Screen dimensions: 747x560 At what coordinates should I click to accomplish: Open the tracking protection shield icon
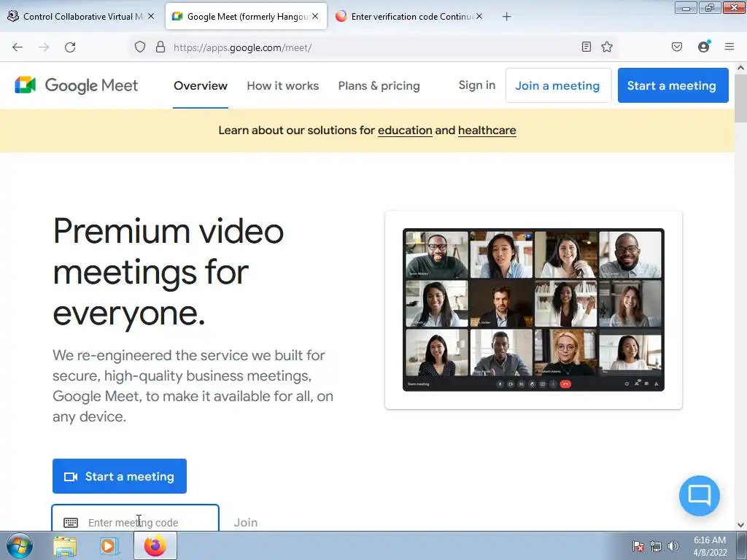tap(139, 47)
